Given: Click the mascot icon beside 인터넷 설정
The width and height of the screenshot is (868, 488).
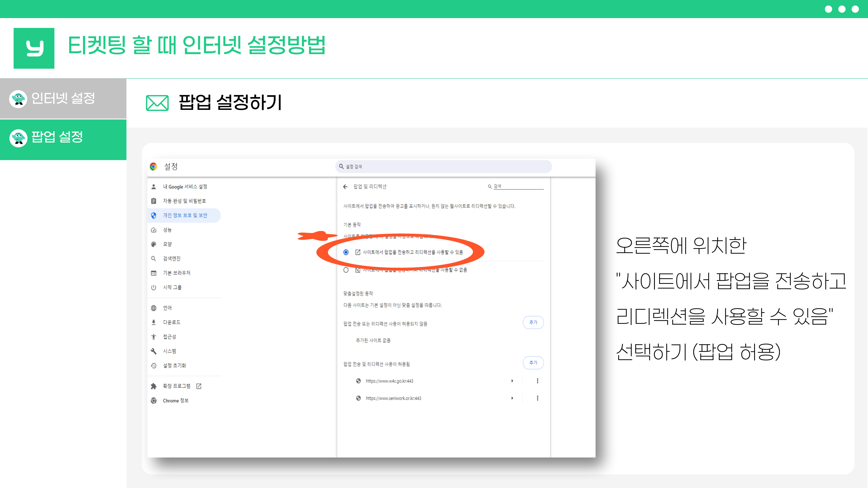Looking at the screenshot, I should [x=18, y=99].
